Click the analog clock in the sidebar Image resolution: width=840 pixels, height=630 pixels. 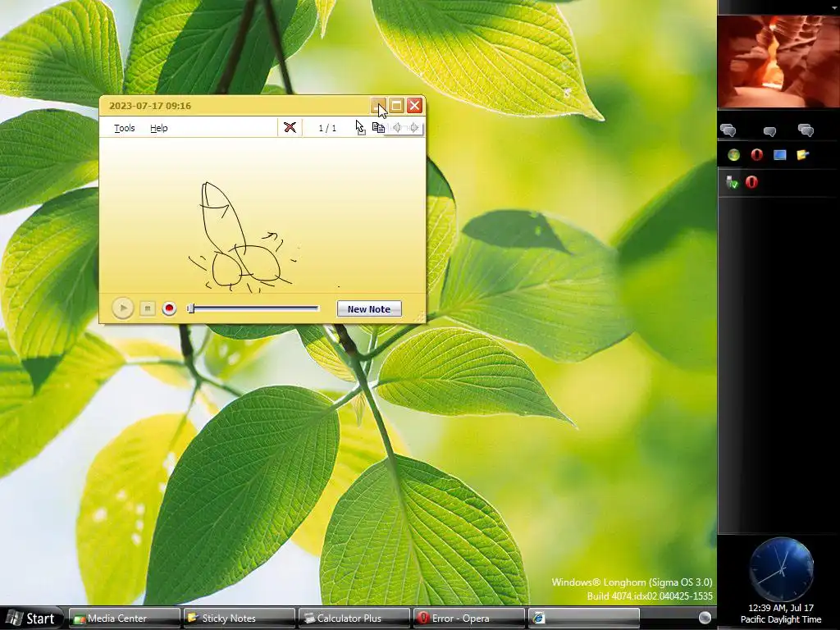[781, 569]
